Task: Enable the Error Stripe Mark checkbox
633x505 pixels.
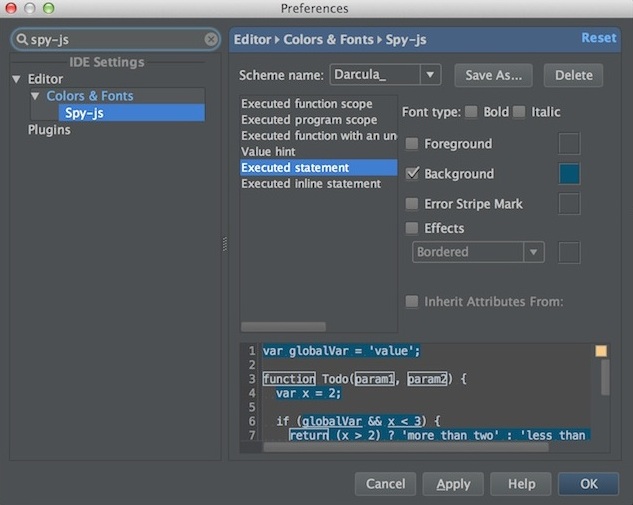Action: click(412, 204)
